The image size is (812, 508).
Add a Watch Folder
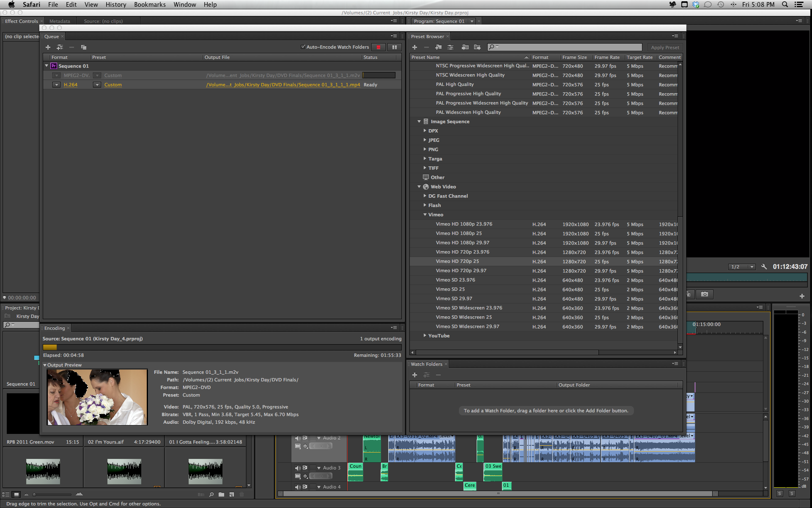[x=414, y=375]
